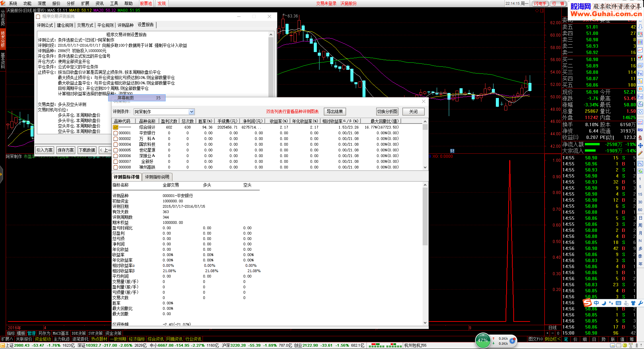This screenshot has height=349, width=644.
Task: Click the 图文F10 button
Action: point(535,339)
